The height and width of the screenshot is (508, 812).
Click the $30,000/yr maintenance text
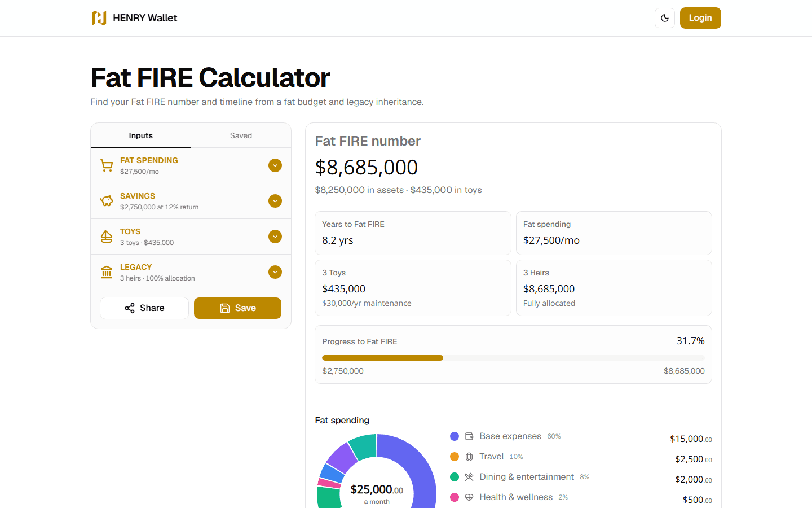(367, 303)
